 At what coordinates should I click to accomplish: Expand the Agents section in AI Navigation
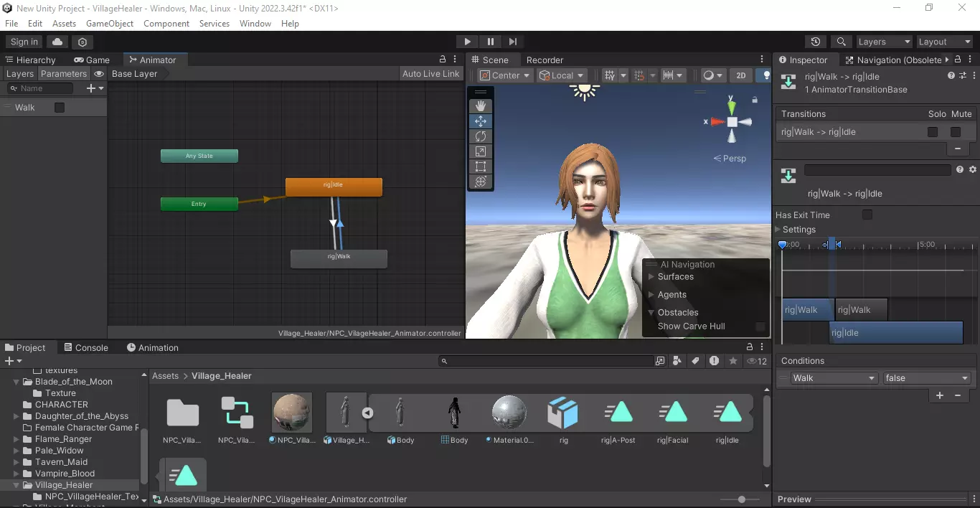tap(651, 295)
